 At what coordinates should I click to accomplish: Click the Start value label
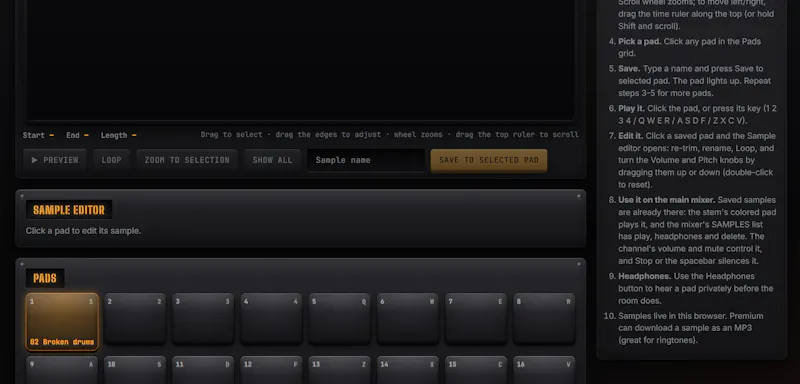(38, 135)
